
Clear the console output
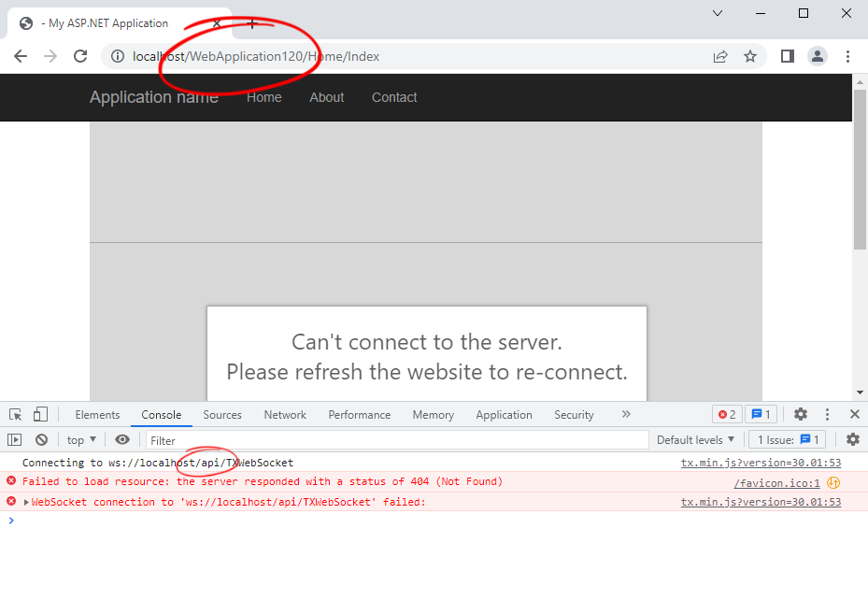[41, 440]
